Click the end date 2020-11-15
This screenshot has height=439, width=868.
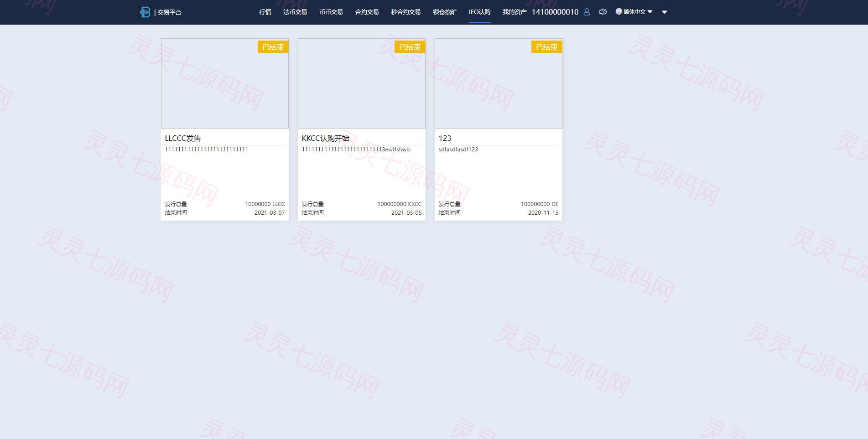(543, 213)
